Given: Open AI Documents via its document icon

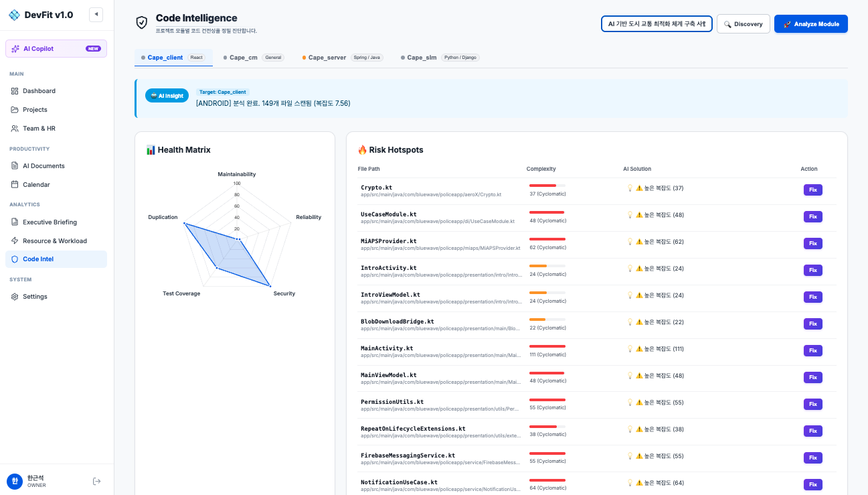Looking at the screenshot, I should (15, 165).
